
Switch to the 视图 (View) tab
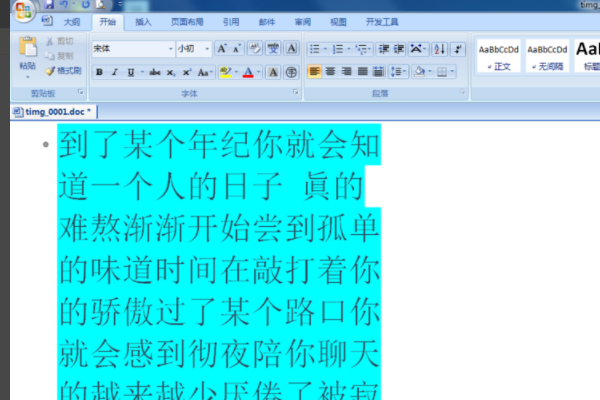click(x=338, y=22)
